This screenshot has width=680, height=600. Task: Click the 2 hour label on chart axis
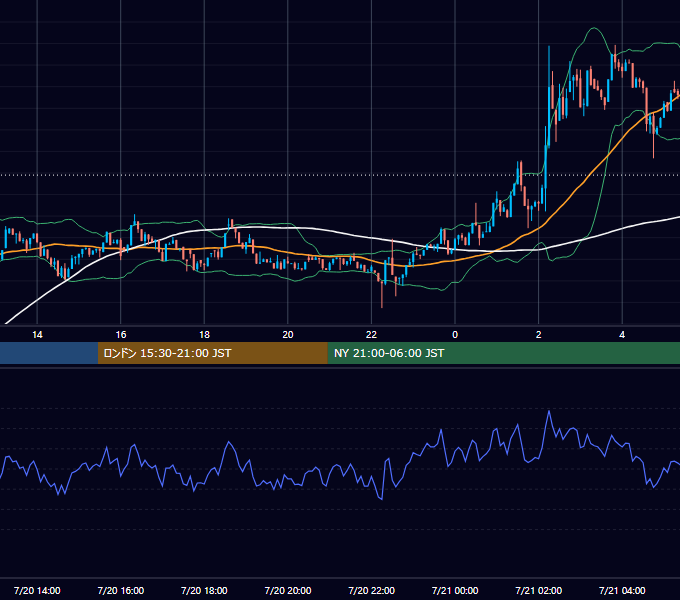point(539,335)
